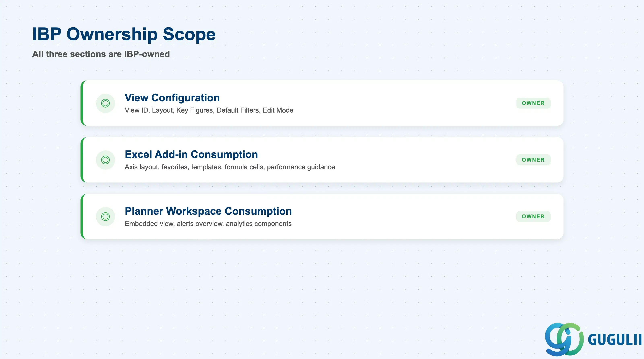Screen dimensions: 644x359
Task: Click the 'View Configuration' heading
Action: pyautogui.click(x=172, y=98)
